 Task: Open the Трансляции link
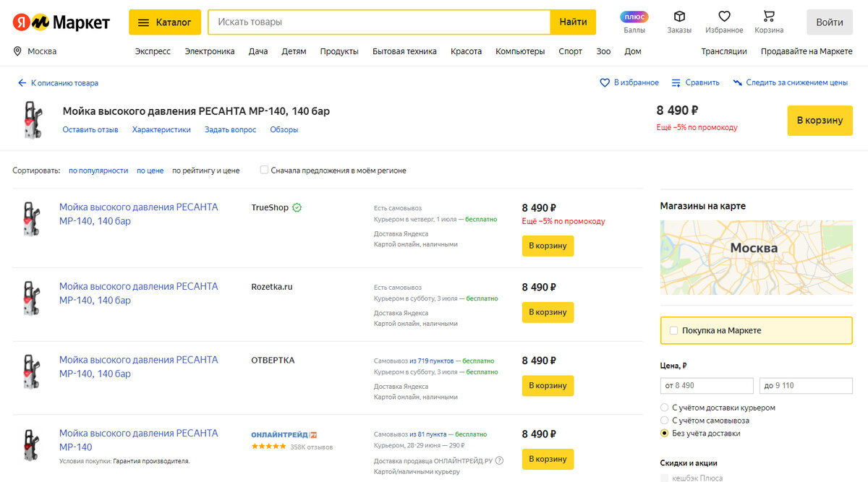click(x=724, y=51)
